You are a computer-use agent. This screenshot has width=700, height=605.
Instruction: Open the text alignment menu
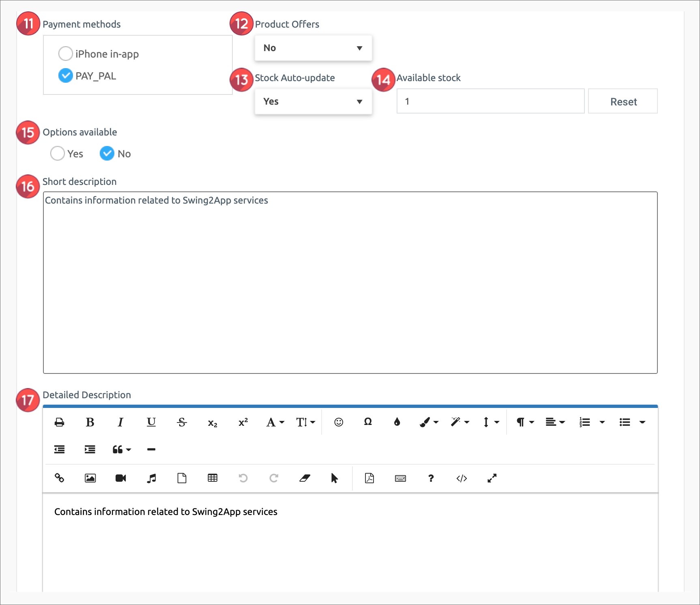(x=555, y=423)
